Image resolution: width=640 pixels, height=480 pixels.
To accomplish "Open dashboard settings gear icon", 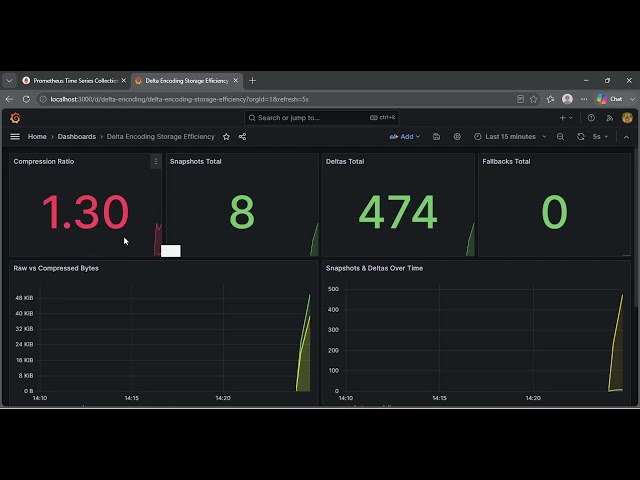I will coord(457,137).
